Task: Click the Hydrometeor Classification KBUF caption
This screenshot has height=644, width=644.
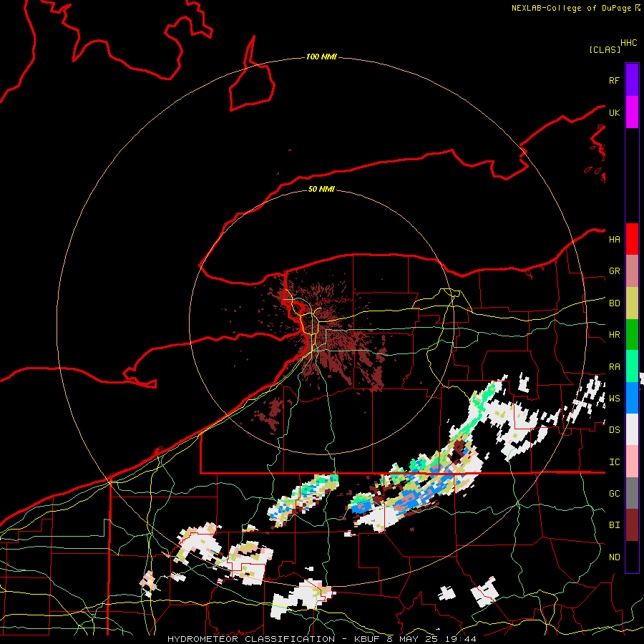Action: click(322, 639)
